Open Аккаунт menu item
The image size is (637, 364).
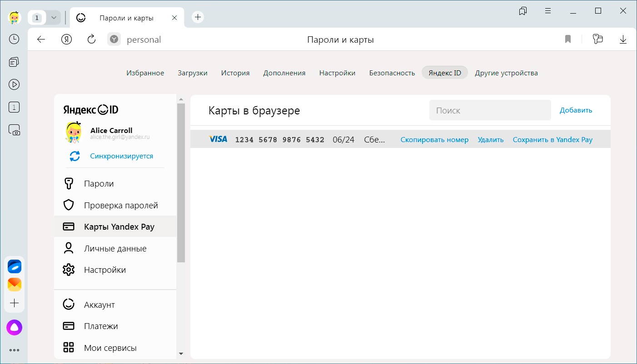coord(115,305)
